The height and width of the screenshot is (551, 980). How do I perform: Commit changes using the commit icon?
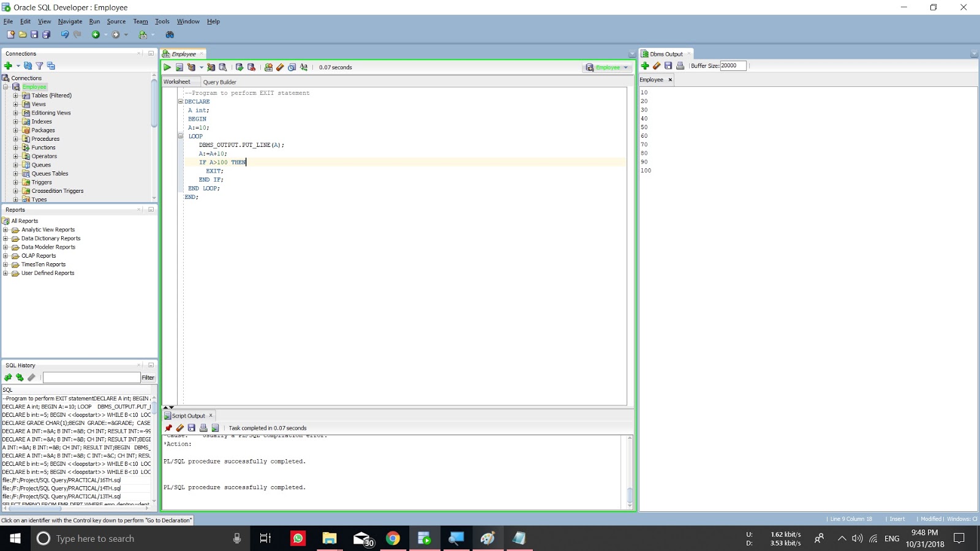[240, 67]
